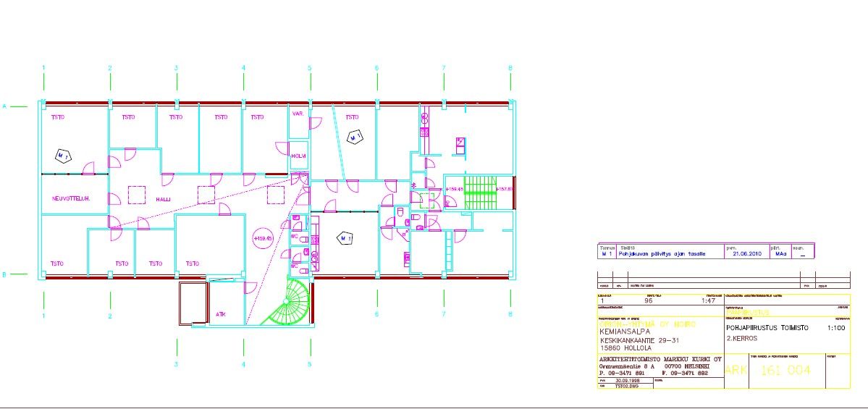Select grid axis number 8 at the top
868x409 pixels.
point(510,68)
